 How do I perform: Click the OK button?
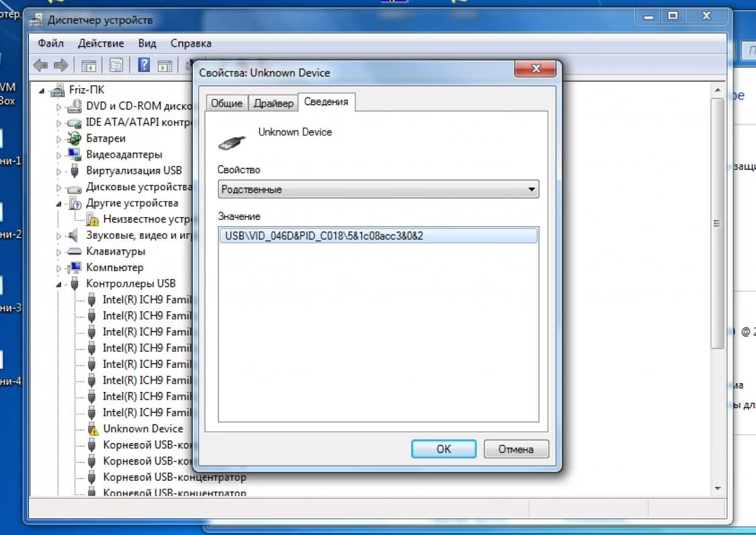click(444, 449)
